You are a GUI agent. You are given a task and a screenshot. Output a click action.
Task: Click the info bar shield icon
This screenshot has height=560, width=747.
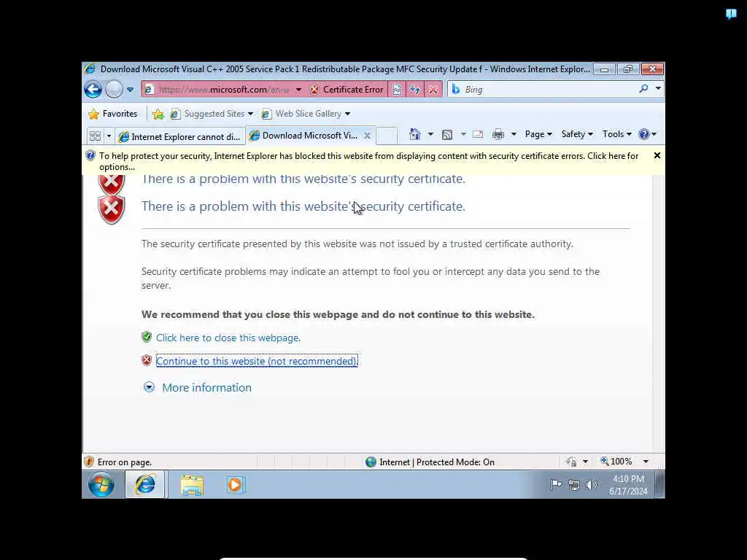[90, 156]
